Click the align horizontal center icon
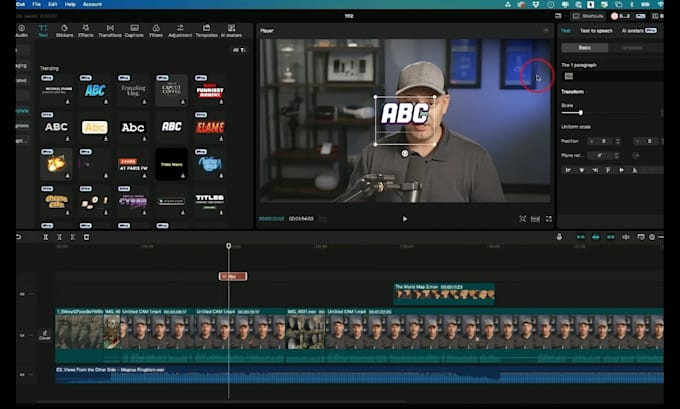The height and width of the screenshot is (409, 680). (x=582, y=170)
